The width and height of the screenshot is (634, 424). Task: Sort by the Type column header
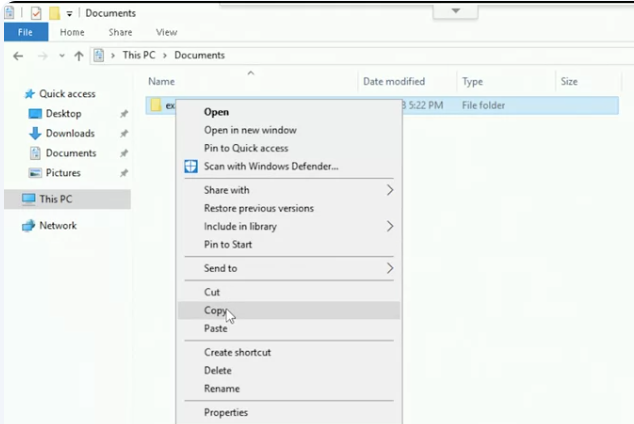(x=472, y=82)
